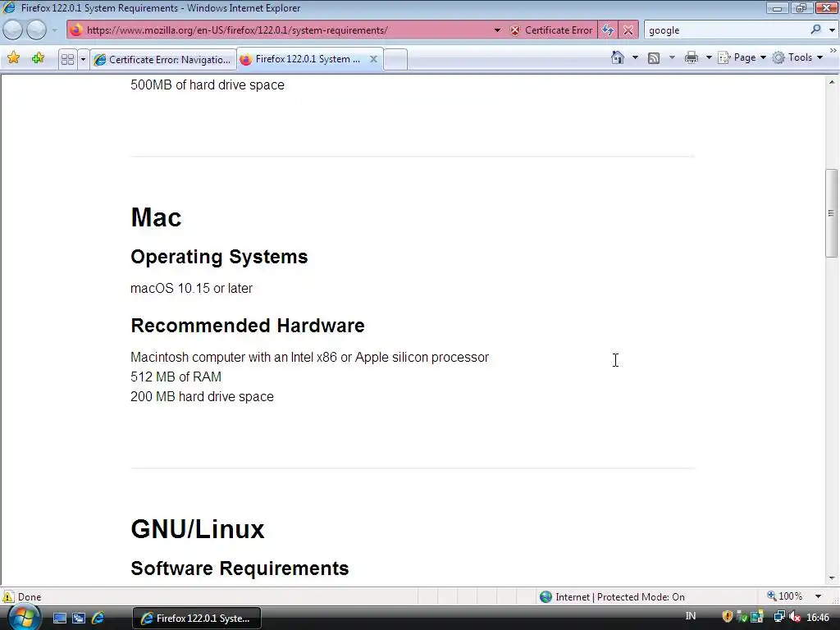840x630 pixels.
Task: Click the Switch between windows icon
Action: (x=79, y=619)
